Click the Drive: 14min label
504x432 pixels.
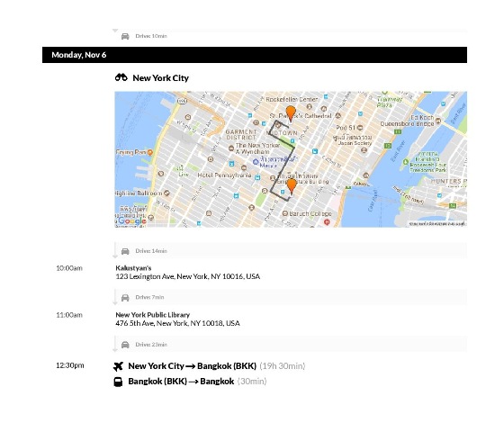pos(151,251)
